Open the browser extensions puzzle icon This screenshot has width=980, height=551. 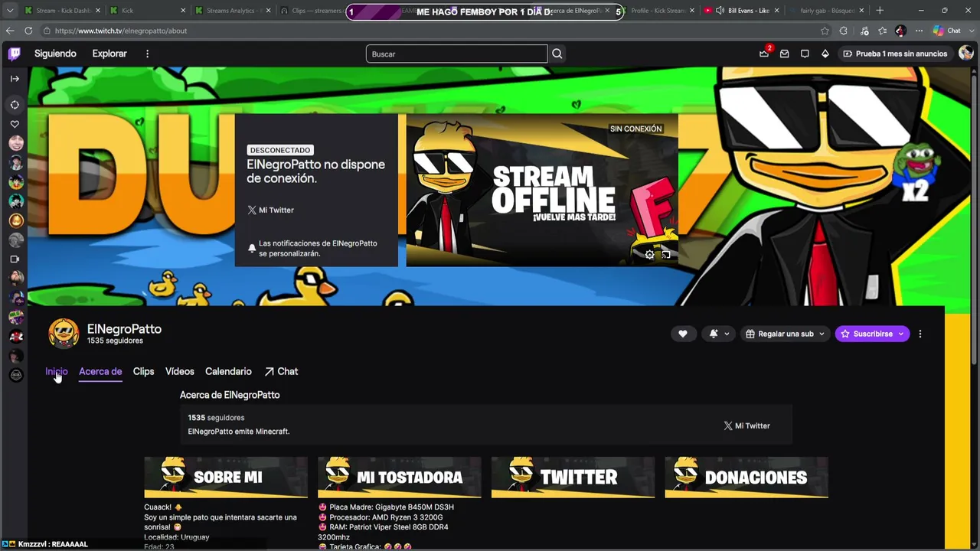[844, 31]
